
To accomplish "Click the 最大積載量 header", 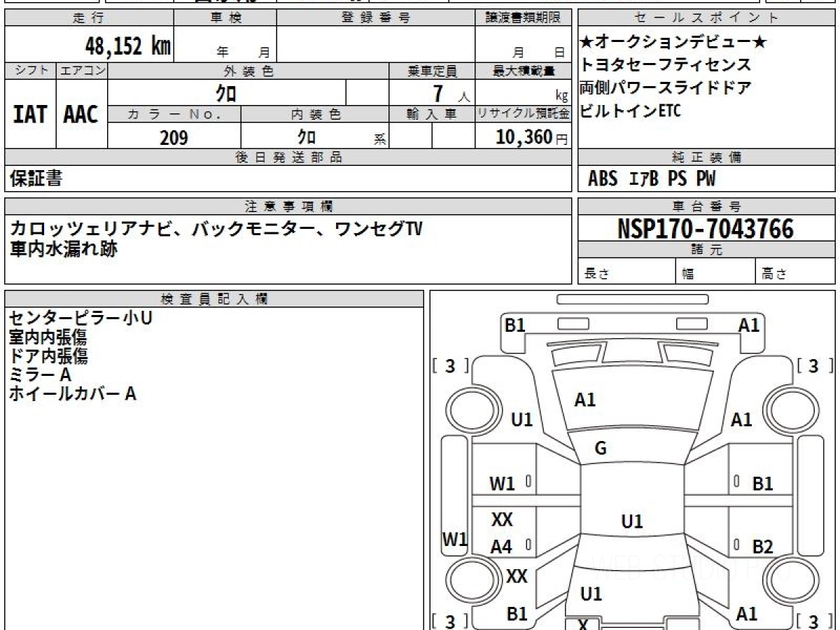I will (x=523, y=71).
